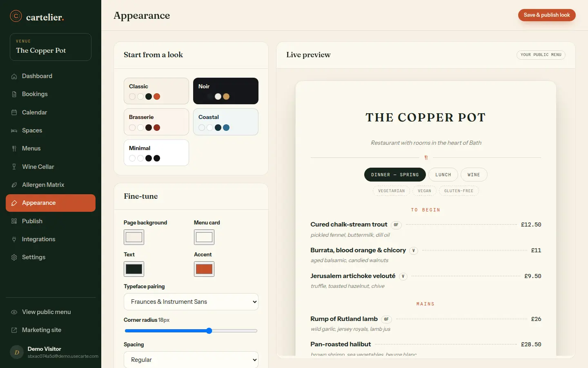
Task: Click THE COPPER POT preview heading
Action: click(x=425, y=118)
